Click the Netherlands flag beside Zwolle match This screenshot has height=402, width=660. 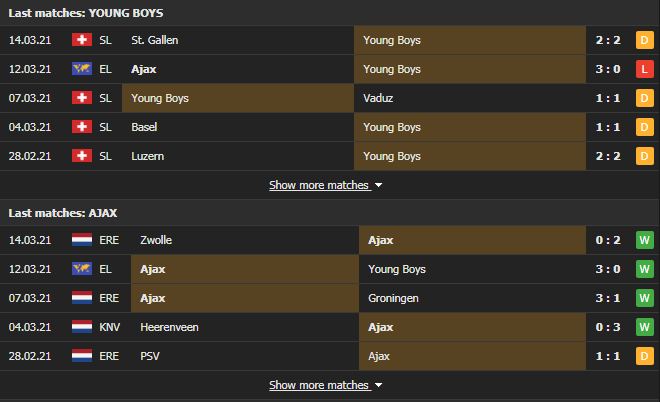(82, 240)
